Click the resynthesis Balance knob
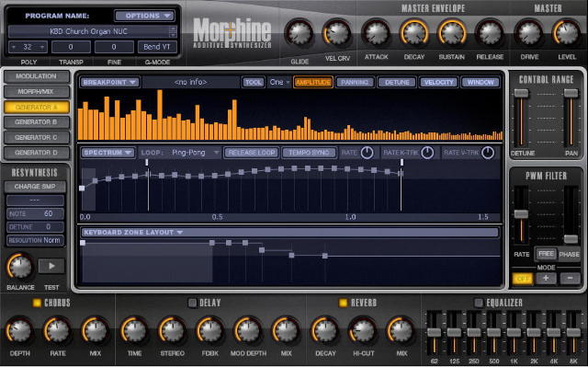This screenshot has height=367, width=588. [x=20, y=266]
